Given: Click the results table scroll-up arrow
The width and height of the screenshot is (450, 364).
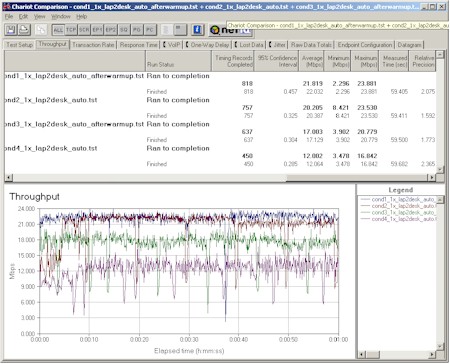Looking at the screenshot, I should (440, 55).
